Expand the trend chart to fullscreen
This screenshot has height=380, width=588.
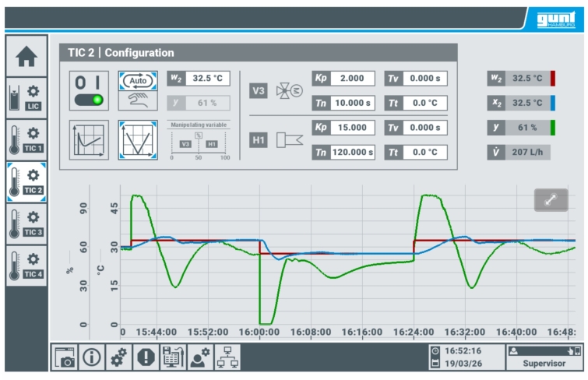pyautogui.click(x=551, y=200)
